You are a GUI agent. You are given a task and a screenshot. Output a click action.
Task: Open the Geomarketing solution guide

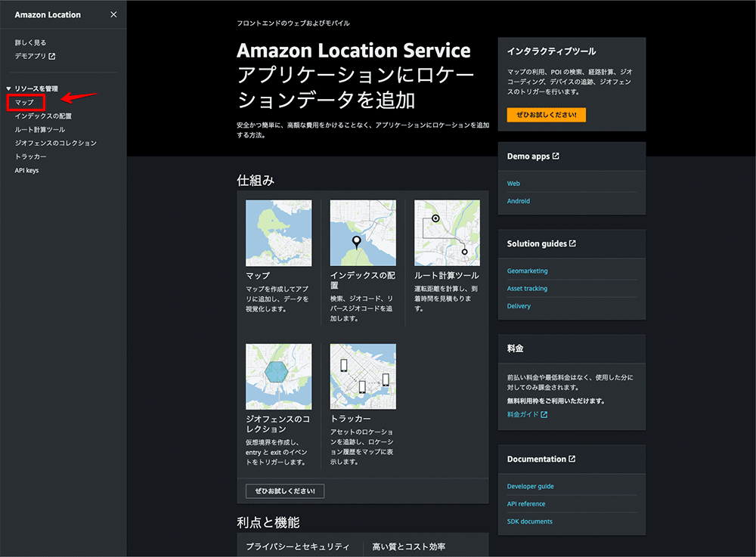coord(527,271)
